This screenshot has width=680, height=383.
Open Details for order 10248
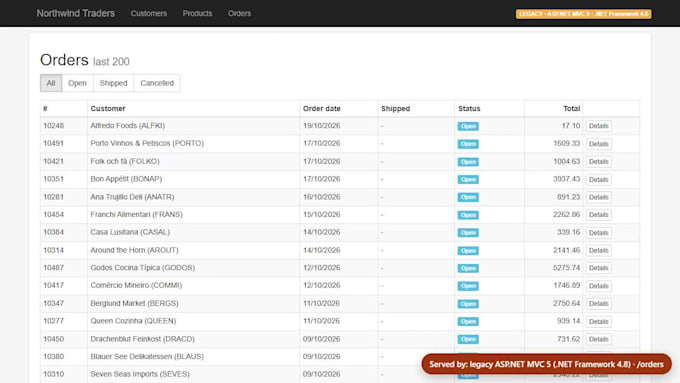pyautogui.click(x=598, y=126)
